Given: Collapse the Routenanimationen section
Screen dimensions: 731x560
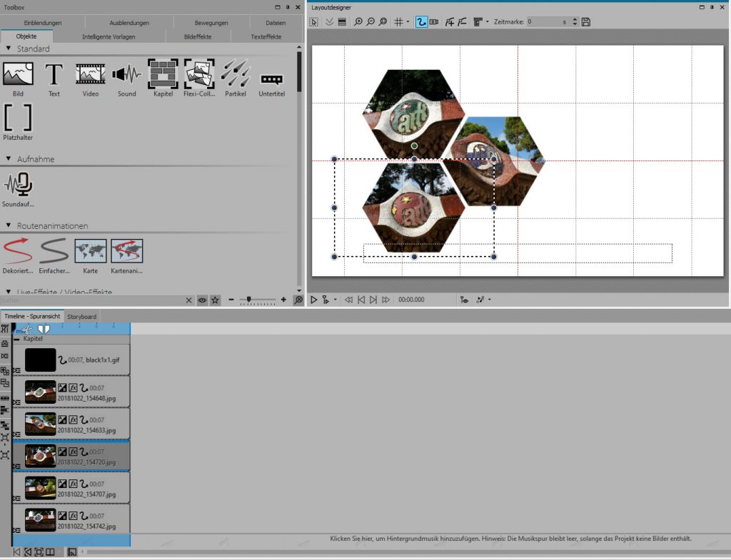Looking at the screenshot, I should tap(9, 225).
